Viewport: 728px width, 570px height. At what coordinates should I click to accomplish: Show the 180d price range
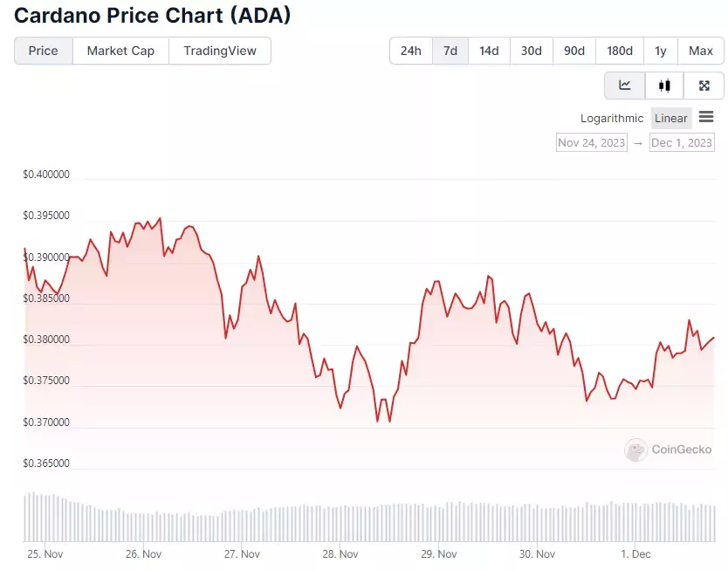click(x=620, y=51)
